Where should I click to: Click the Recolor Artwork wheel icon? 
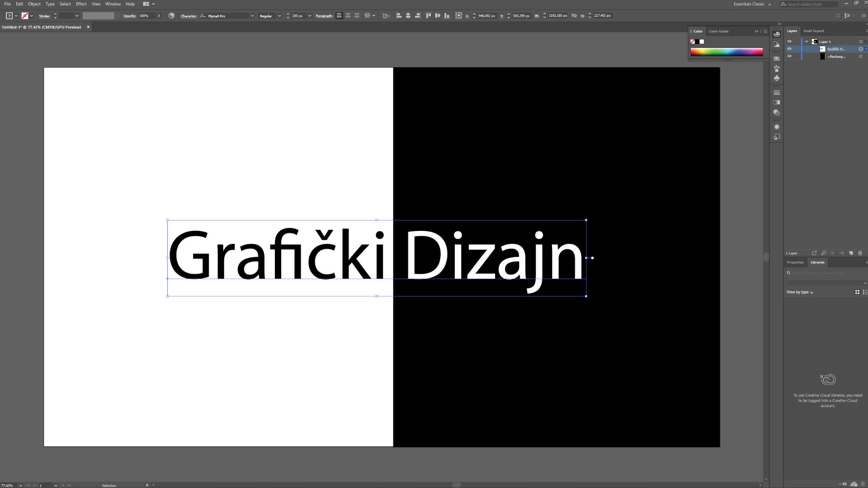click(171, 16)
